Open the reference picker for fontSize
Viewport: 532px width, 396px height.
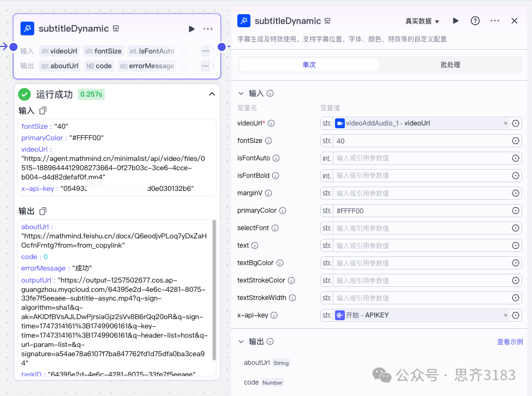tap(516, 141)
